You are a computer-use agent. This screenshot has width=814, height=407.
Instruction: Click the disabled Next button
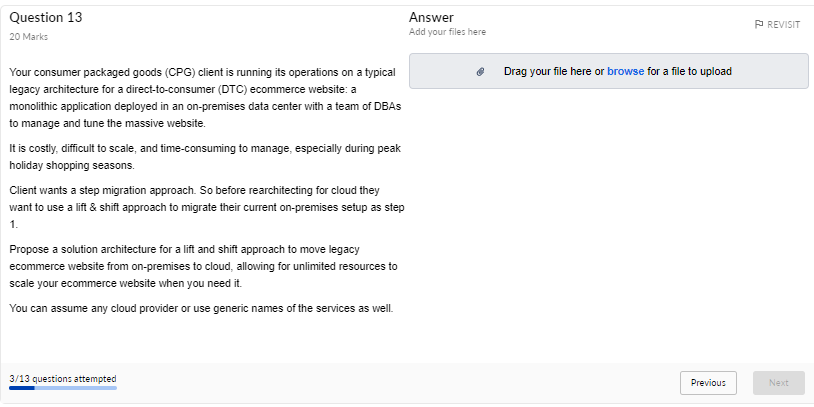779,383
